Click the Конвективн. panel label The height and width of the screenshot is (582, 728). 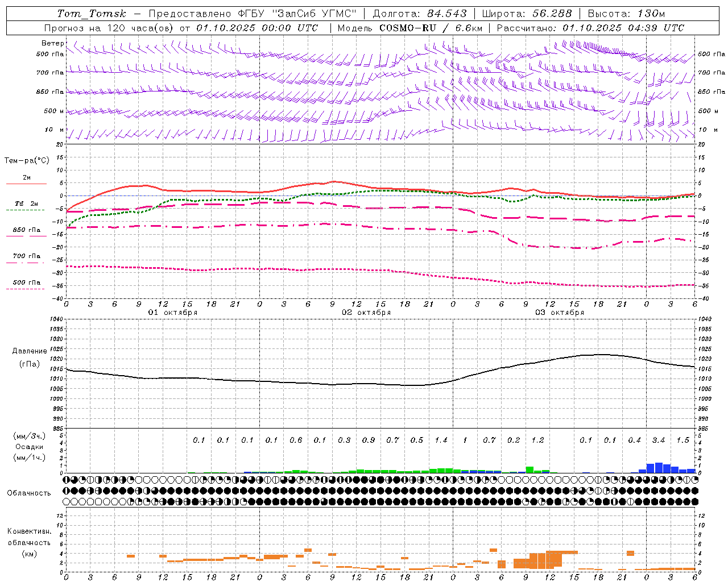point(29,531)
